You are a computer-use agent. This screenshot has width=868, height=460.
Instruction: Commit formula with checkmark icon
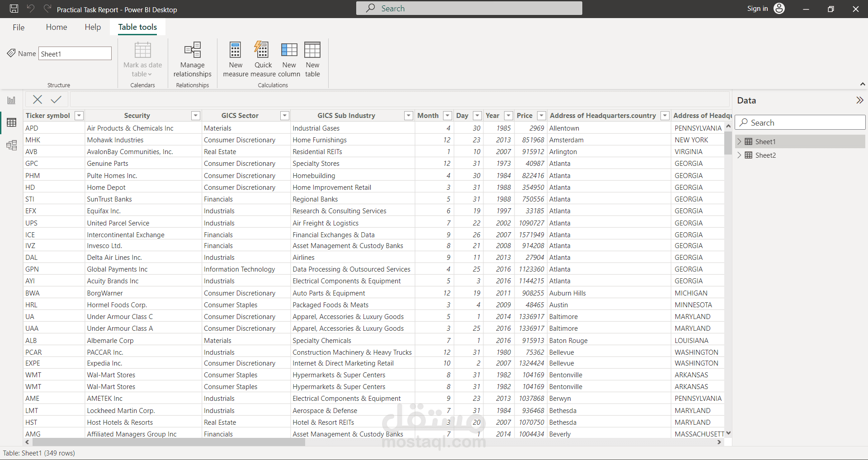coord(56,99)
